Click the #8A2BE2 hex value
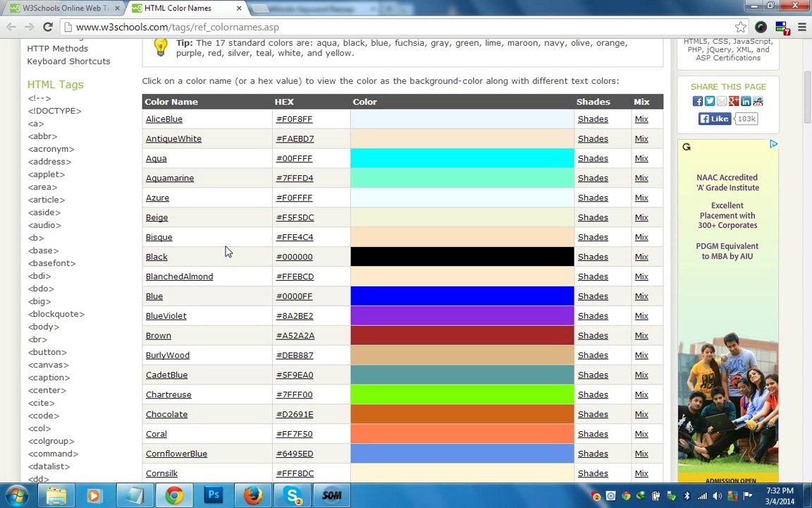The width and height of the screenshot is (812, 508). click(294, 316)
